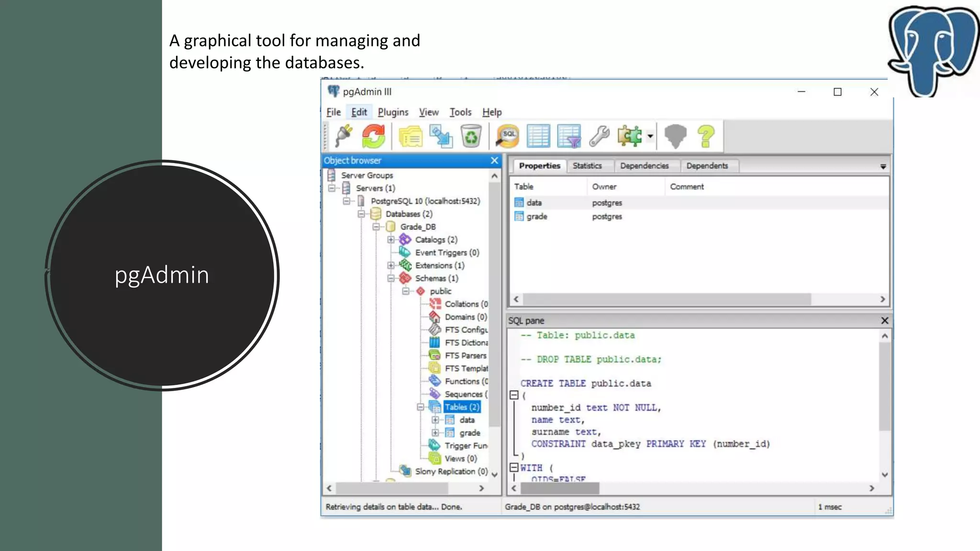Click the object properties folder icon

click(410, 136)
